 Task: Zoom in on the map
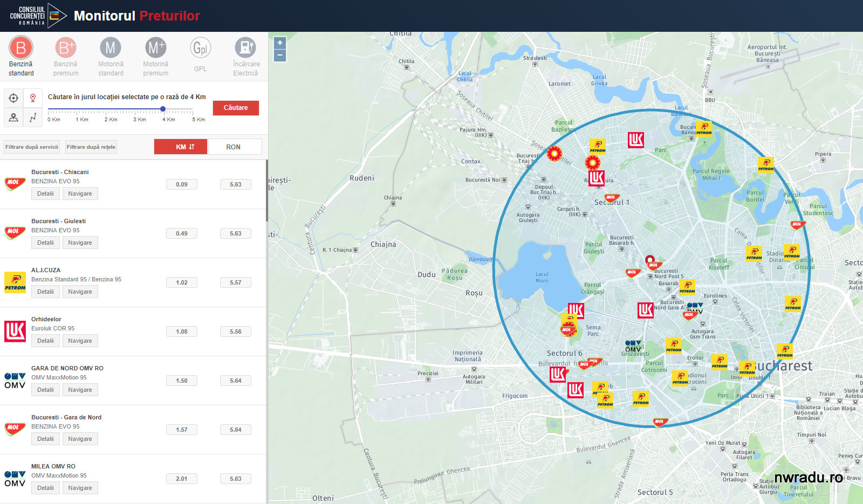click(x=280, y=43)
